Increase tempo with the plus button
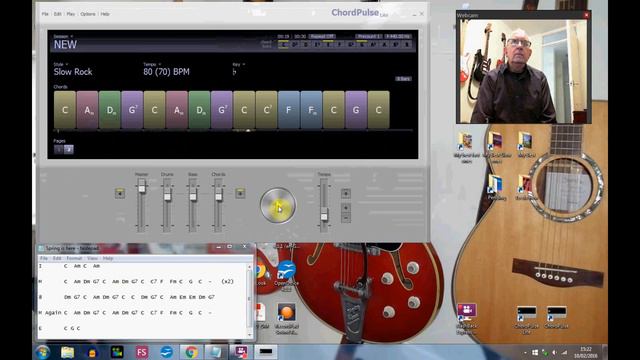640x360 pixels. (346, 208)
